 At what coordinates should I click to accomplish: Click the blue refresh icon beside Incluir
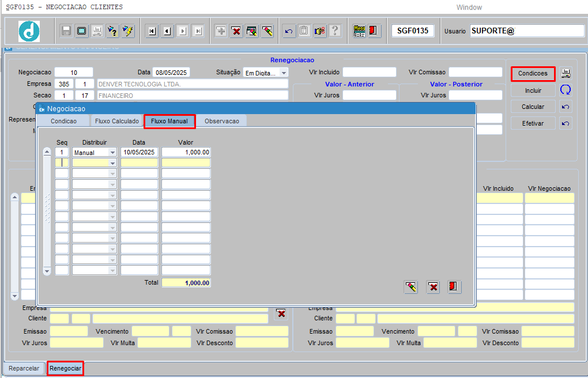pos(566,90)
